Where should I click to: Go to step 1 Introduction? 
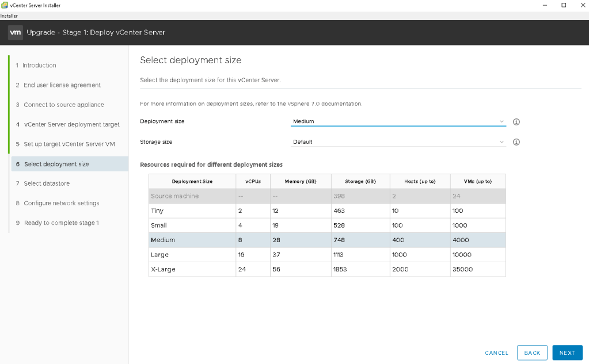click(40, 66)
